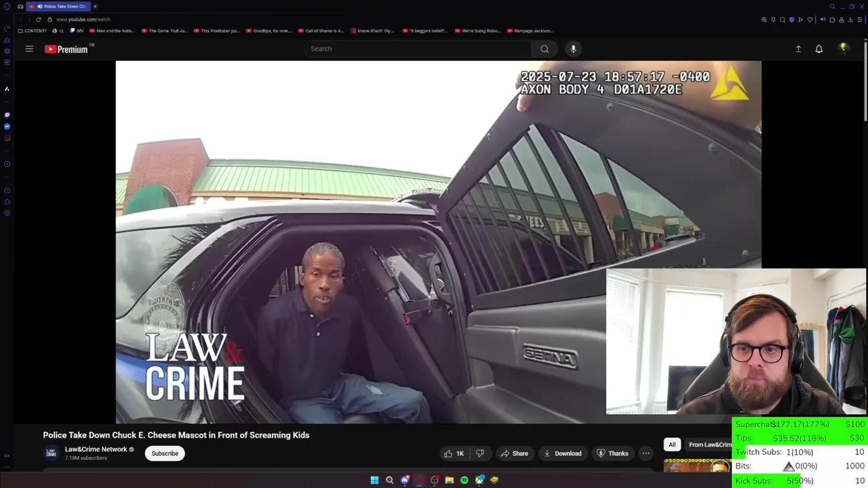This screenshot has width=868, height=488.
Task: Open the tab search magnifier
Action: click(x=832, y=6)
